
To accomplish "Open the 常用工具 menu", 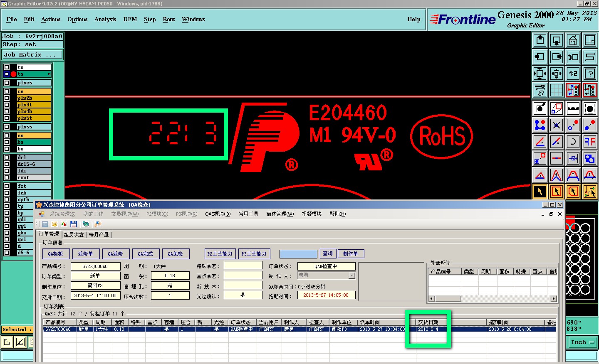I will (x=248, y=214).
